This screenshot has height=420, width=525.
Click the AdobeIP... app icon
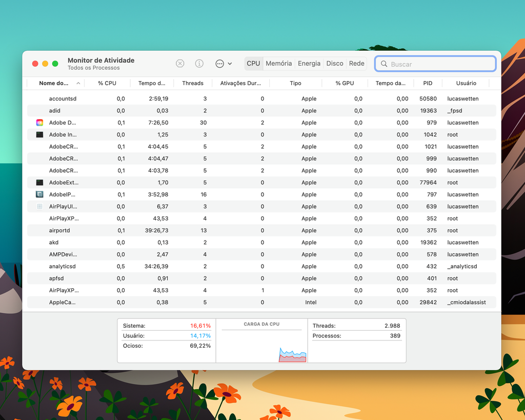click(x=39, y=194)
